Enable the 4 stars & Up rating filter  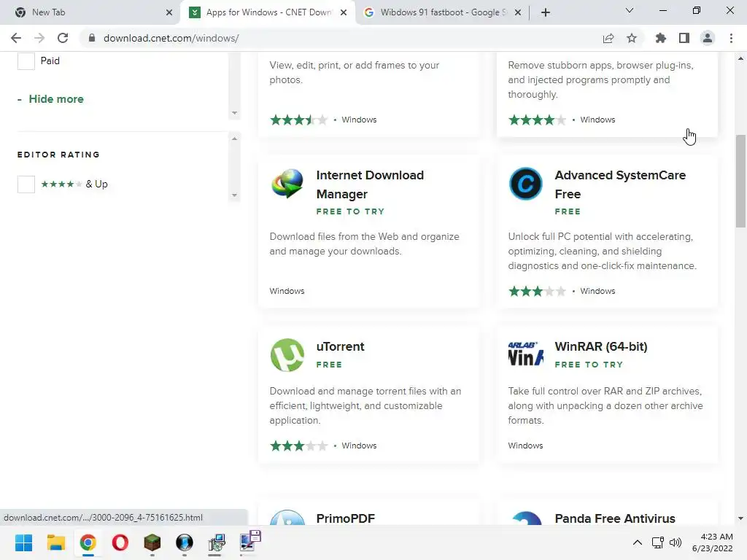26,184
